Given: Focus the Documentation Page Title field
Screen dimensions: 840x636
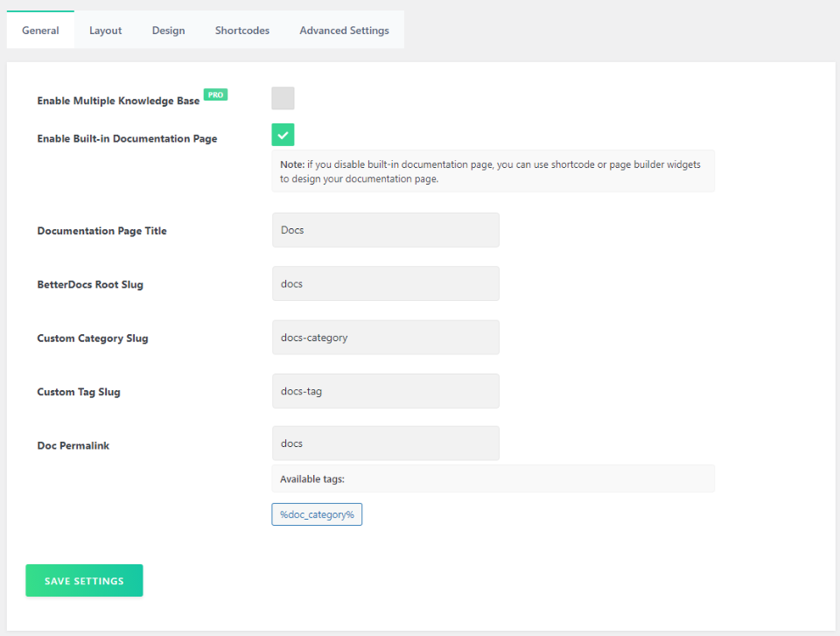Looking at the screenshot, I should (x=385, y=230).
